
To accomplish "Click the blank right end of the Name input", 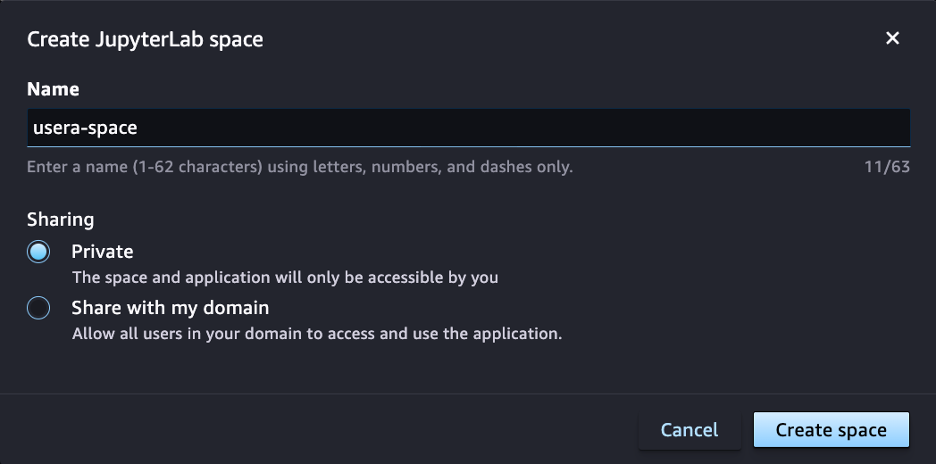I will [x=800, y=128].
